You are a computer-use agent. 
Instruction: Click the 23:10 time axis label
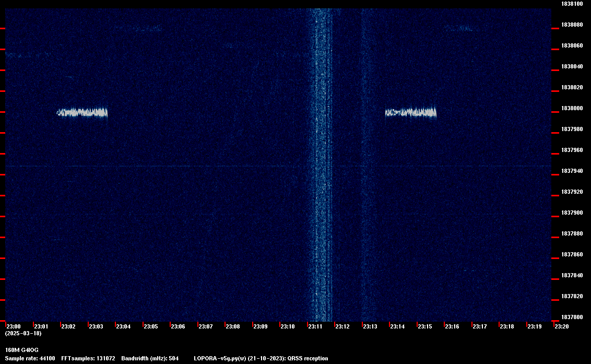coord(288,326)
